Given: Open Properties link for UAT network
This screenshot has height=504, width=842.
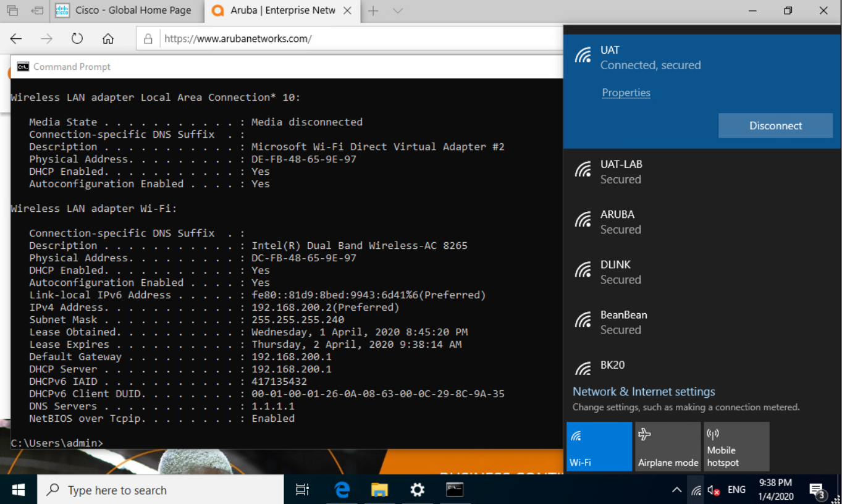Looking at the screenshot, I should [626, 93].
